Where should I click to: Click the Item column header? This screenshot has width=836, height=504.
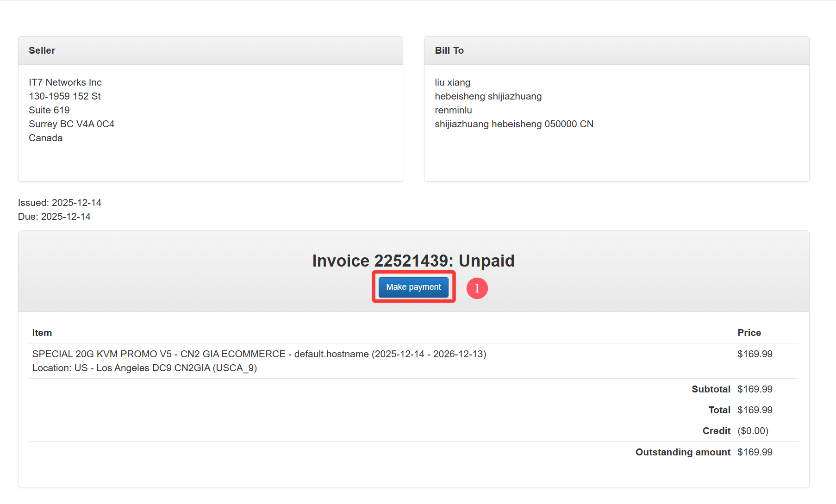point(42,333)
